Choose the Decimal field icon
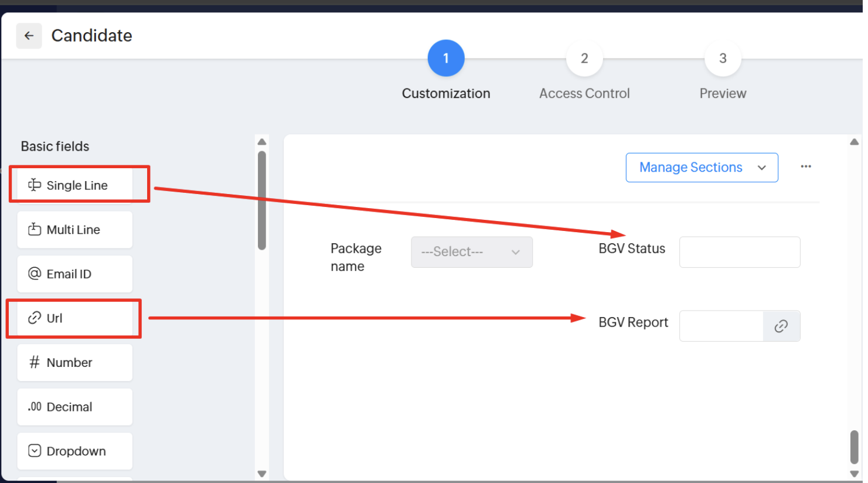The width and height of the screenshot is (868, 483). pyautogui.click(x=35, y=407)
